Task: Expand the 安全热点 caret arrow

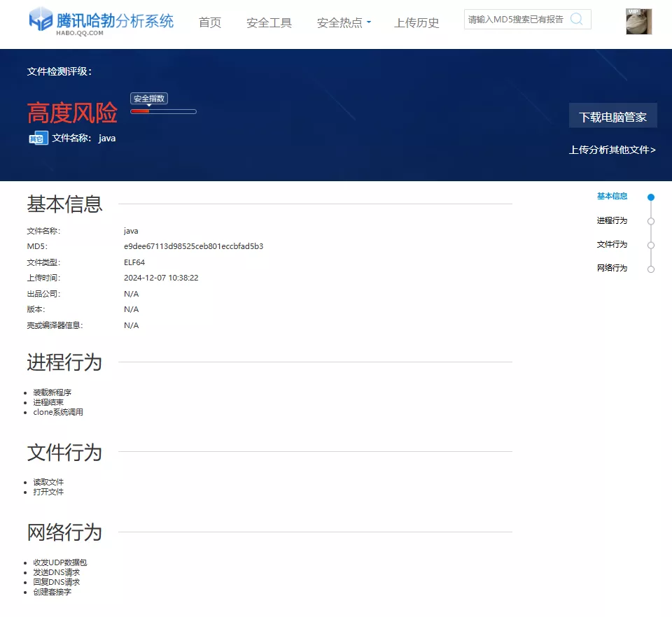Action: [369, 22]
